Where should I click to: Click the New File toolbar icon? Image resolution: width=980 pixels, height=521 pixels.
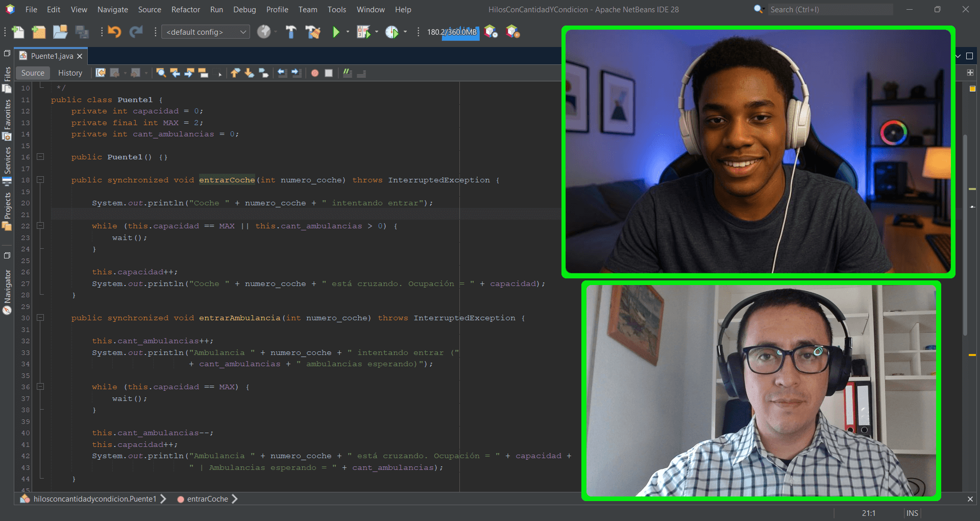tap(18, 32)
